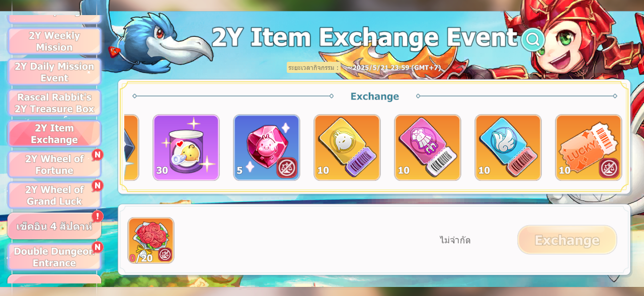Viewport: 644px width, 296px height.
Task: Open the 2Y Weekly Mission tab
Action: coord(54,41)
